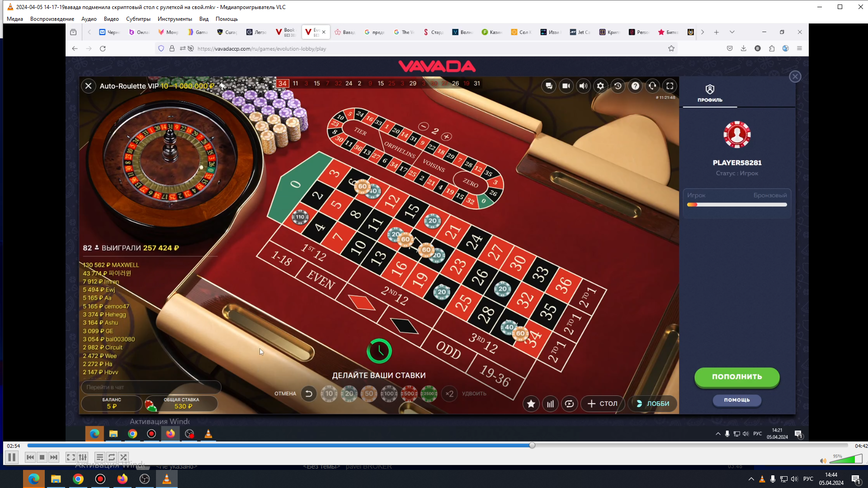868x488 pixels.
Task: Open Microsoft Edge from the Windows taskbar
Action: coord(34,479)
